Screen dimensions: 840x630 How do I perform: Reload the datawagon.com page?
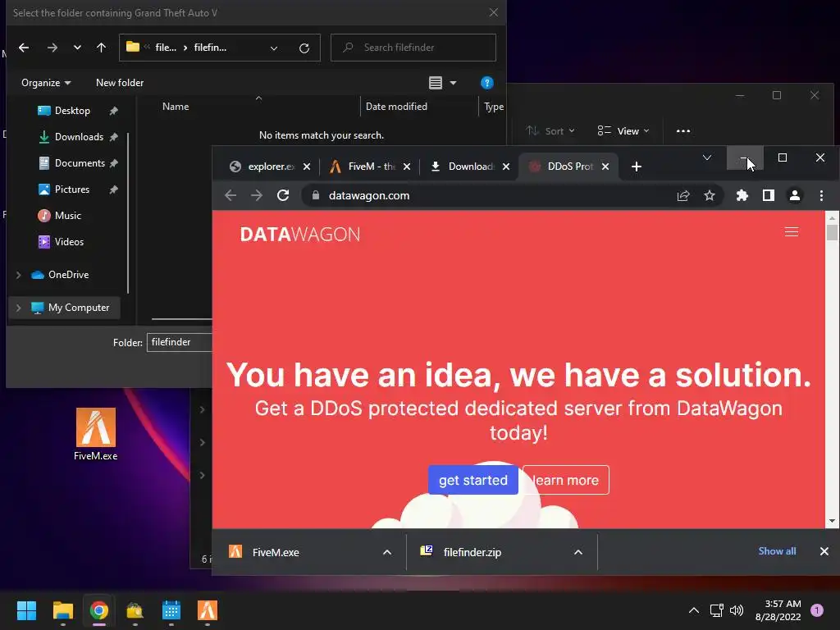[x=283, y=195]
